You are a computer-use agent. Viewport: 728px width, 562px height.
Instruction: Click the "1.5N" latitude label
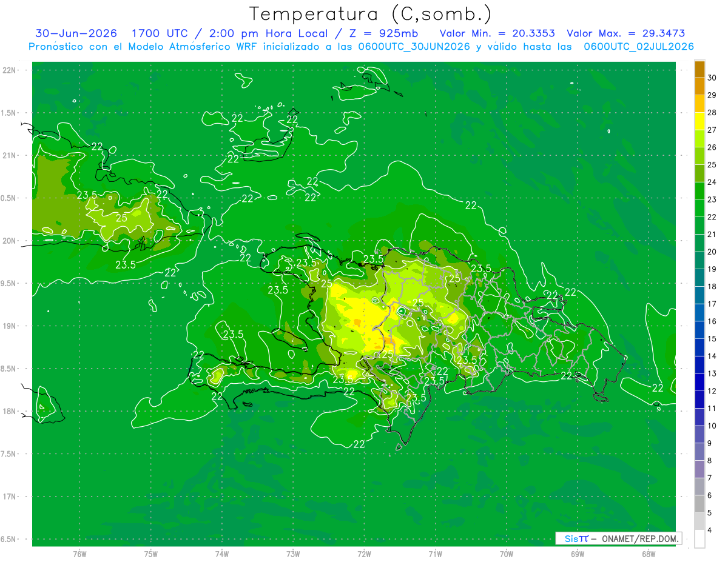coord(10,113)
